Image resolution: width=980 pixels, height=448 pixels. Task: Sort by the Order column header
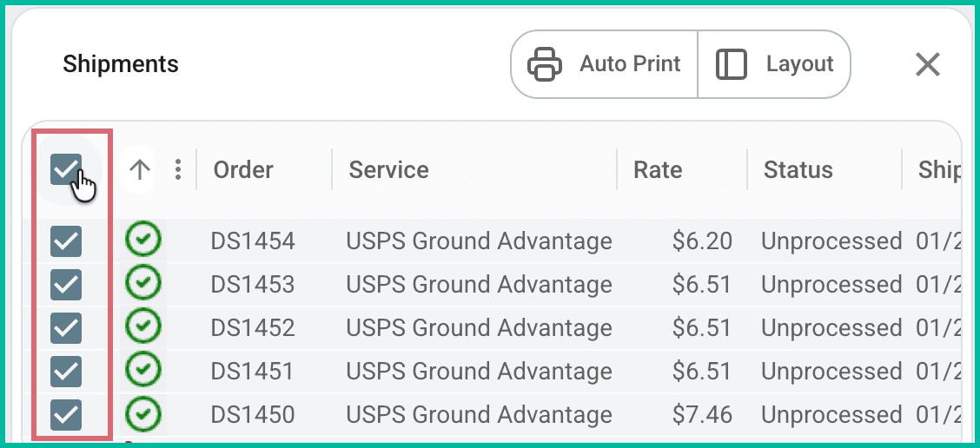tap(243, 169)
